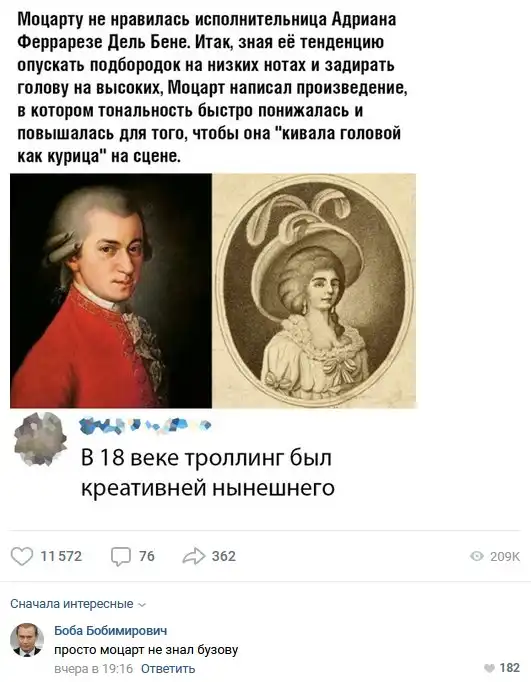531x682 pixels.
Task: Click the 11 572 likes count
Action: (x=61, y=556)
